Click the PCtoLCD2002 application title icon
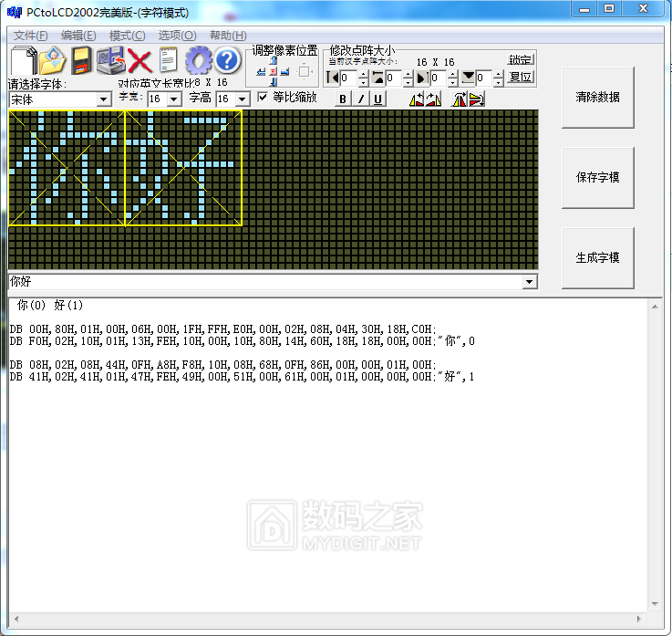The width and height of the screenshot is (672, 636). [x=15, y=12]
